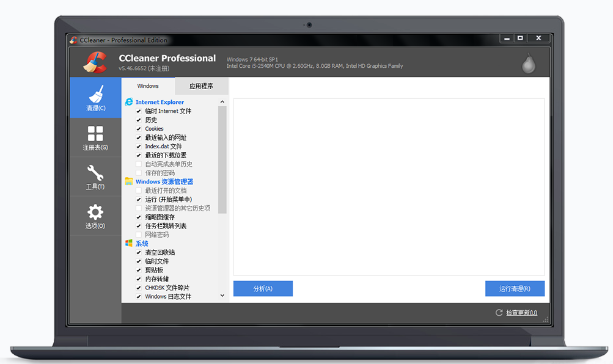Toggle 缩略图缓存 checkbox
This screenshot has height=364, width=613.
tap(138, 217)
